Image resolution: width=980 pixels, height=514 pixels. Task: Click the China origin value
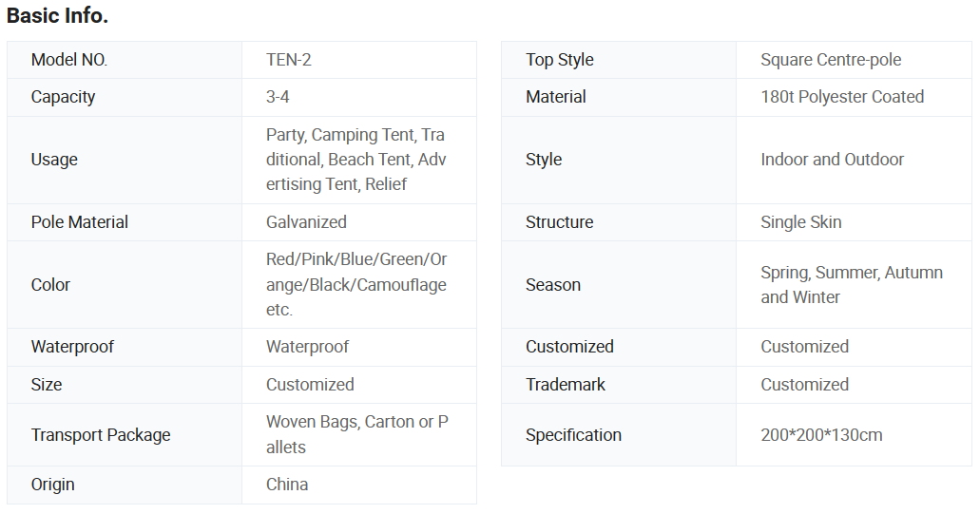[x=287, y=485]
